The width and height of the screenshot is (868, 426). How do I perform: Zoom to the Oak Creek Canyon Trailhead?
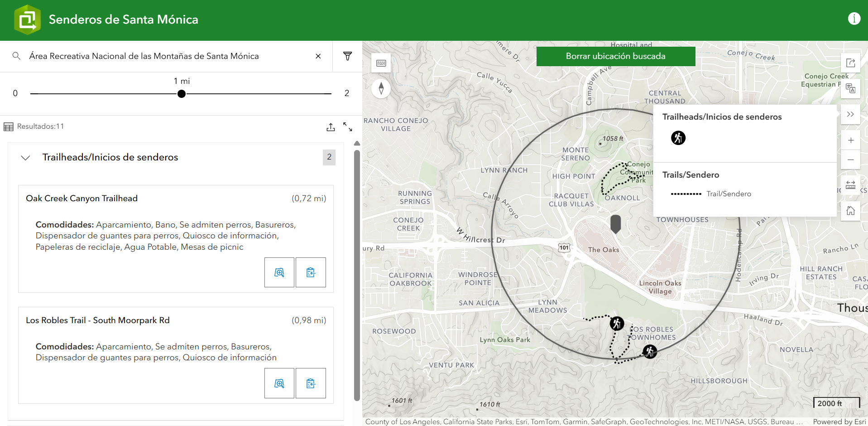click(279, 272)
